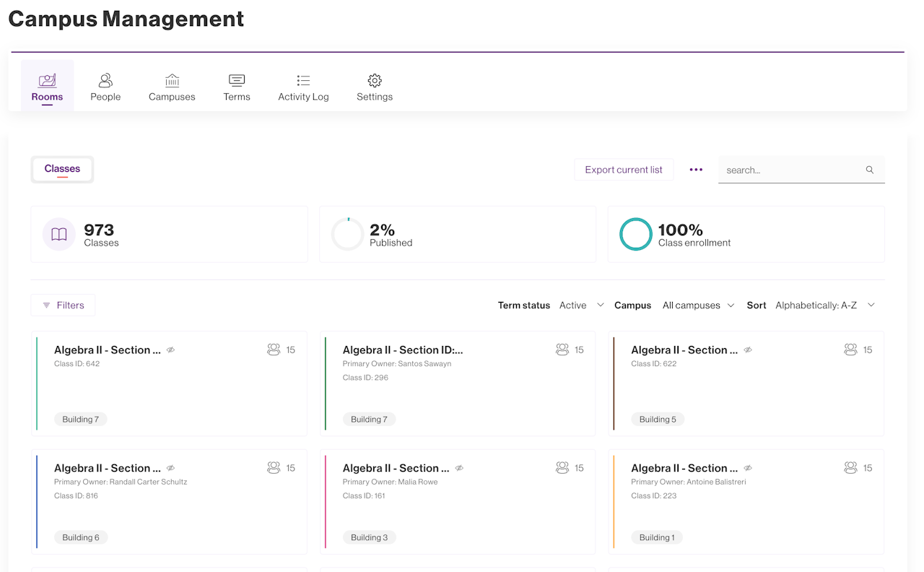Open the Filters button
This screenshot has height=572, width=924.
pos(63,305)
